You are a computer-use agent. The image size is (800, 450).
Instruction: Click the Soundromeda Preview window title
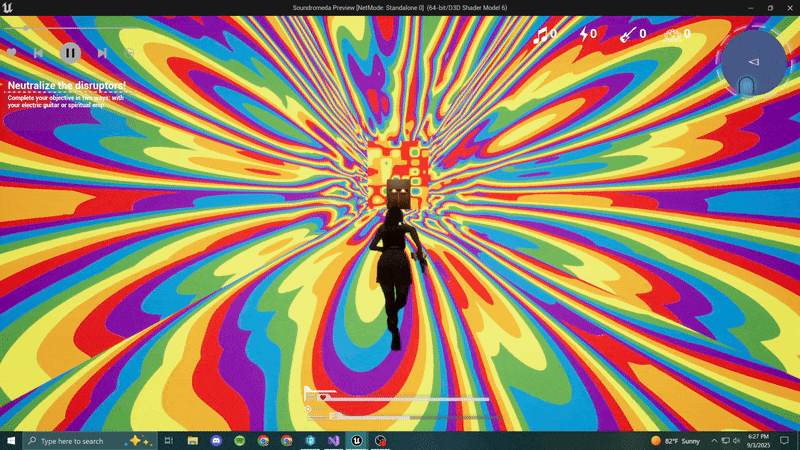[399, 8]
